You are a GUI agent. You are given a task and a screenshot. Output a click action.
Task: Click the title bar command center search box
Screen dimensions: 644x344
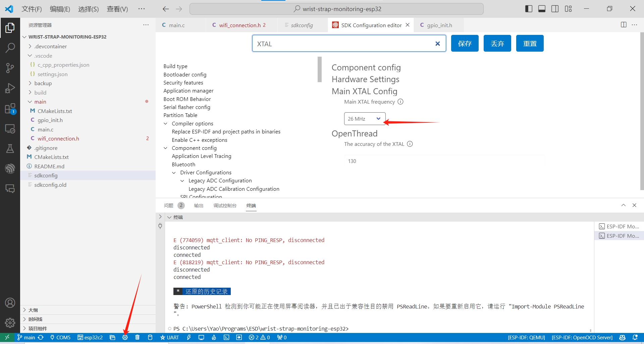336,9
